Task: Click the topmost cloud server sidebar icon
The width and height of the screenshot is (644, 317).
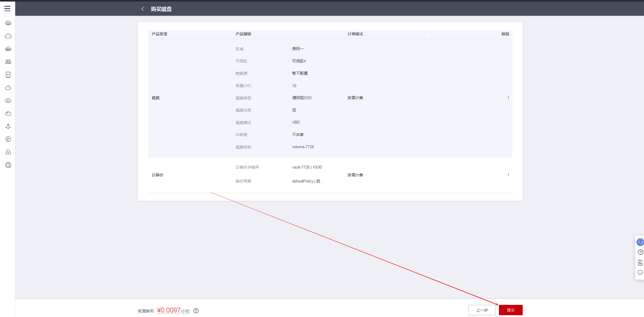Action: 8,23
